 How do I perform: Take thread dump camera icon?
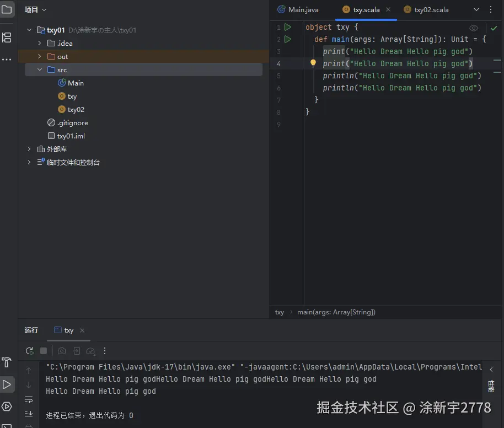click(62, 351)
